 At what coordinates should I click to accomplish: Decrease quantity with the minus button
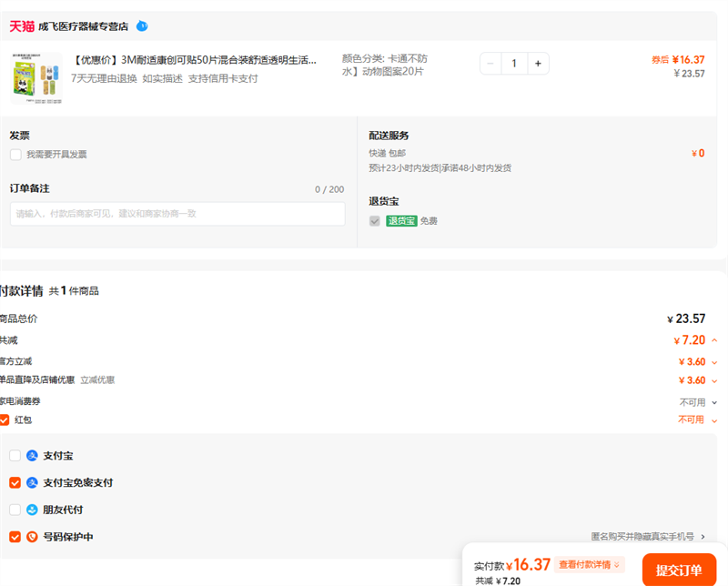point(491,64)
